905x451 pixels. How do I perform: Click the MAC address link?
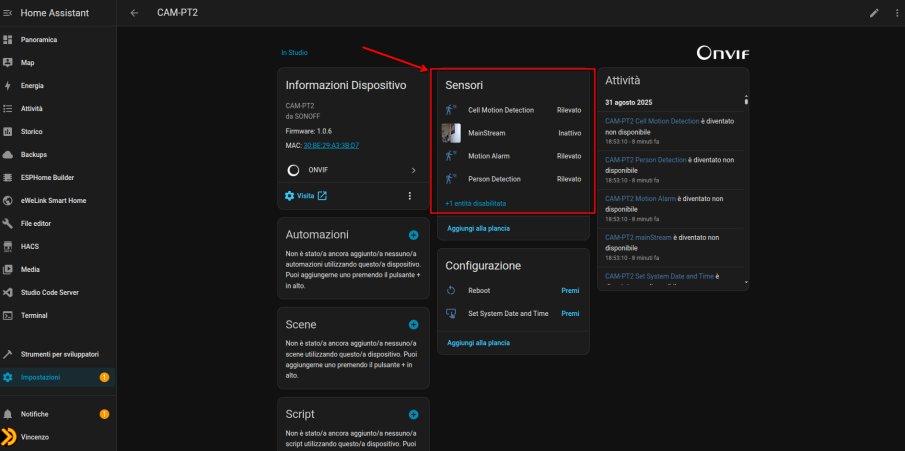[331, 146]
